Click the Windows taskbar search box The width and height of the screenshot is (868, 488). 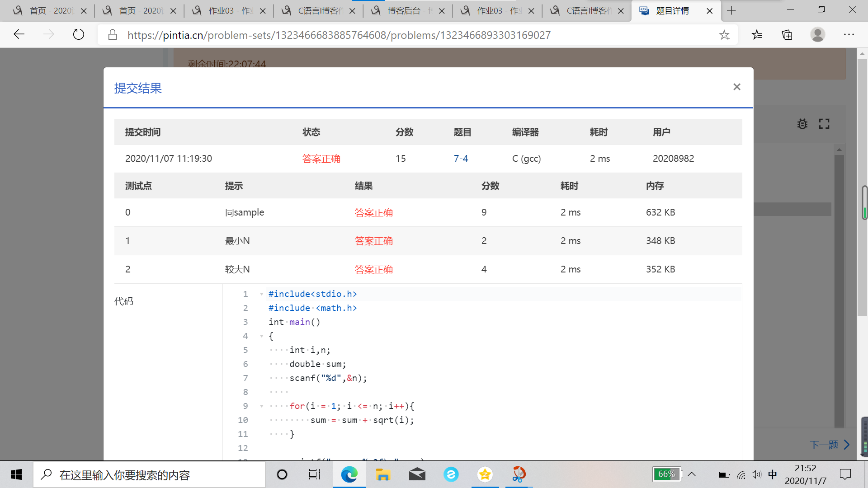coord(149,475)
